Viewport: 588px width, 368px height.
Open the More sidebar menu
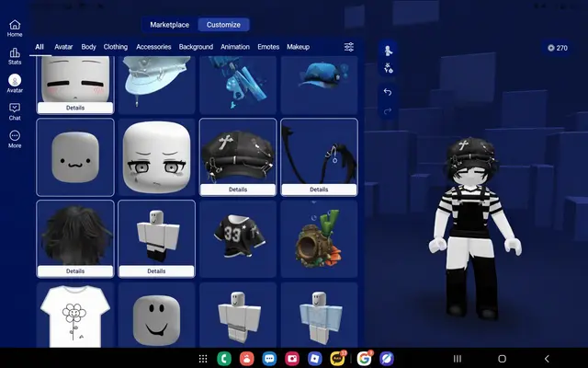click(x=15, y=139)
